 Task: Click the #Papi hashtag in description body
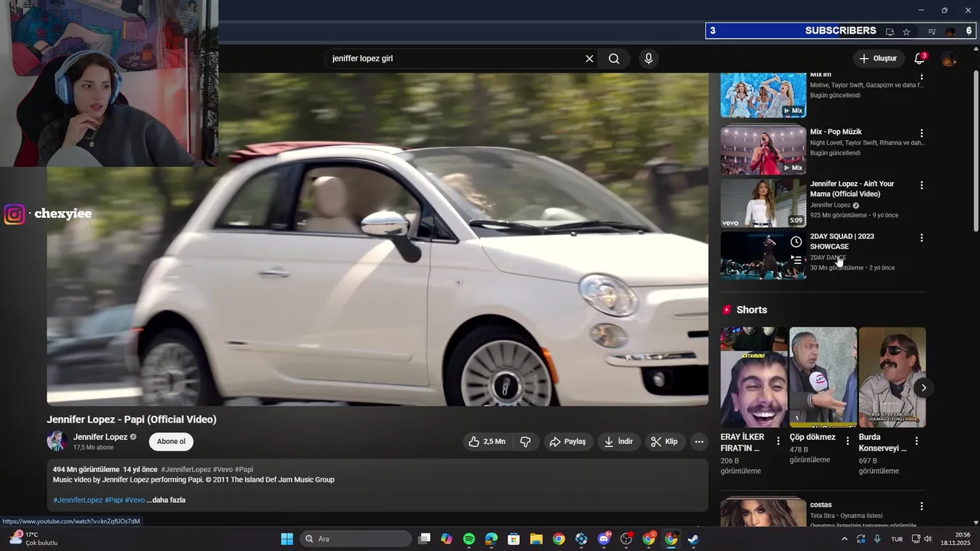point(113,500)
